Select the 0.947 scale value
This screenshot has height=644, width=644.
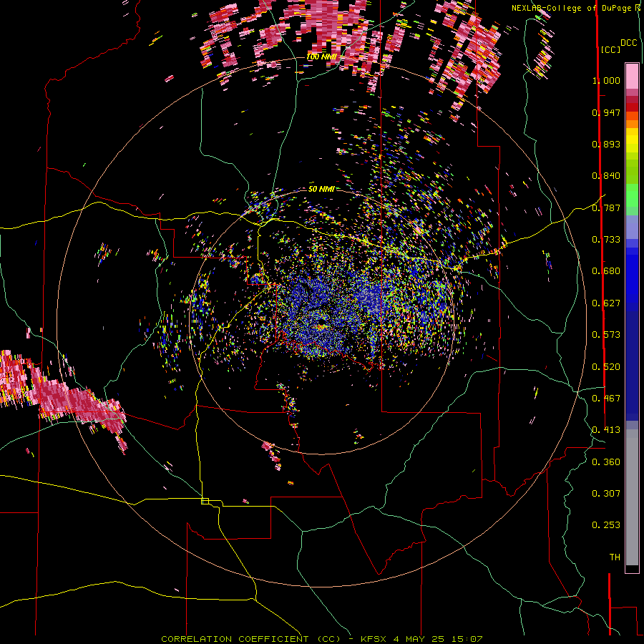(x=606, y=112)
